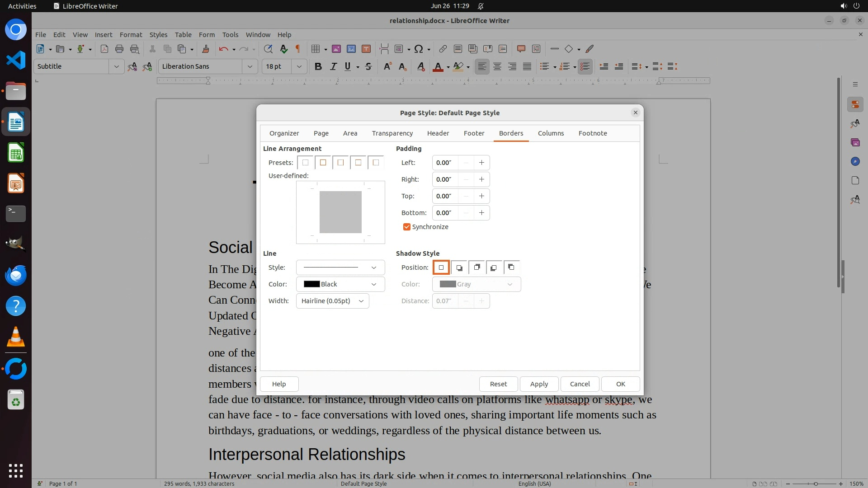Switch to the Columns tab

551,133
